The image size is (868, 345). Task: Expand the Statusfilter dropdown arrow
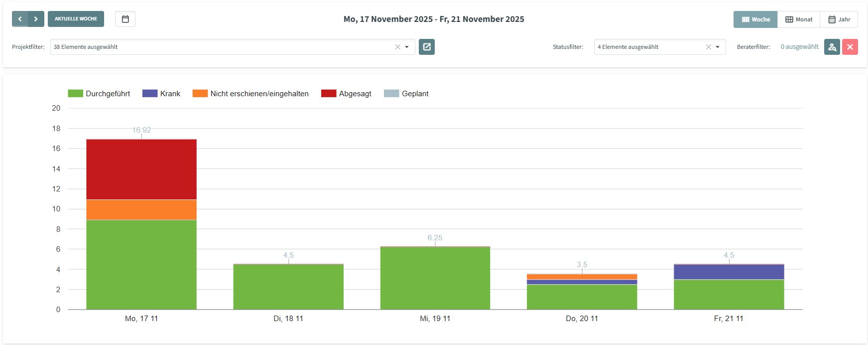click(718, 47)
